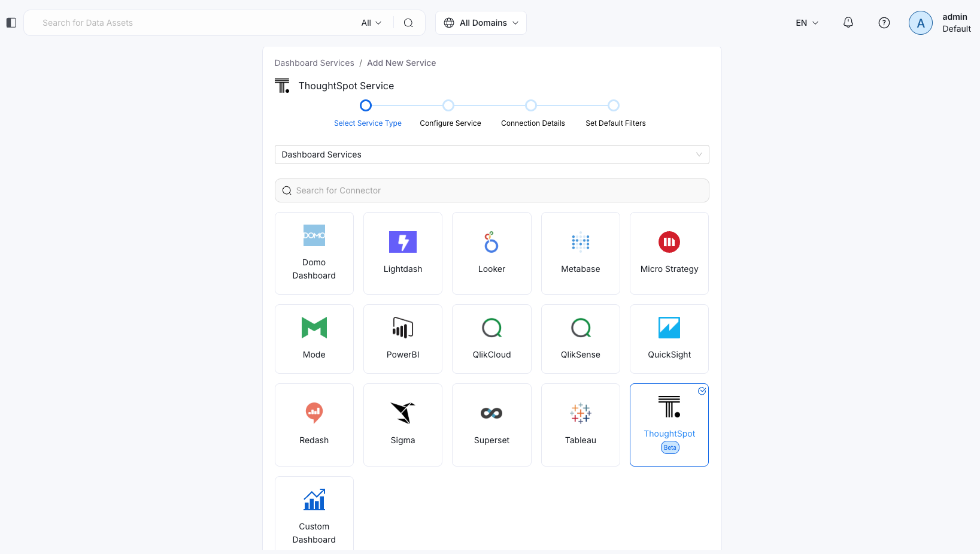Choose the Metabase connector tile
The height and width of the screenshot is (554, 980).
pos(580,253)
